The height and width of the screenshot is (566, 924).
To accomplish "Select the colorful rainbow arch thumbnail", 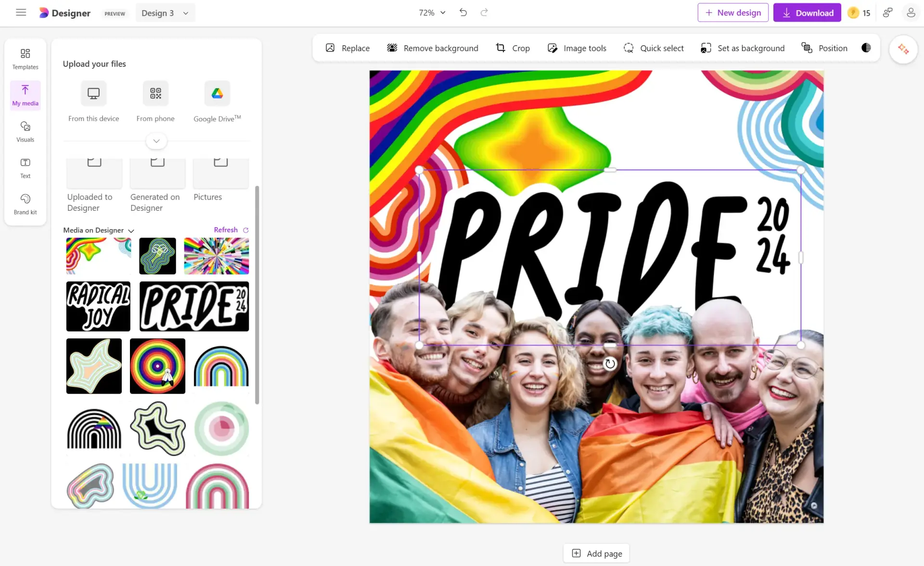I will [221, 366].
